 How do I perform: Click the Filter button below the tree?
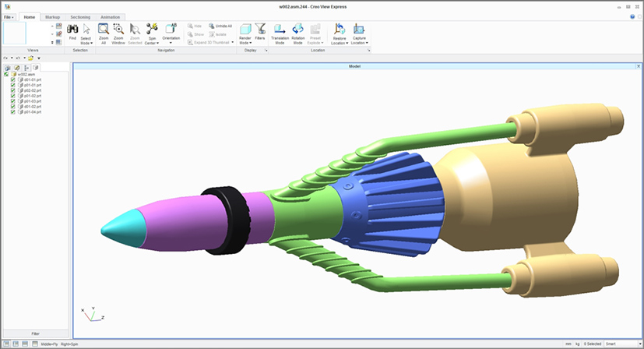pyautogui.click(x=35, y=333)
